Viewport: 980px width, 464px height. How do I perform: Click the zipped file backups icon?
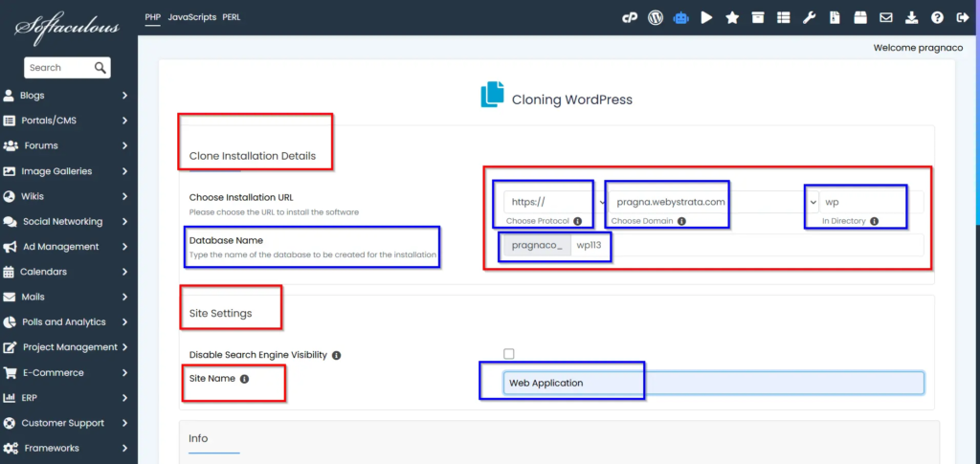(835, 17)
